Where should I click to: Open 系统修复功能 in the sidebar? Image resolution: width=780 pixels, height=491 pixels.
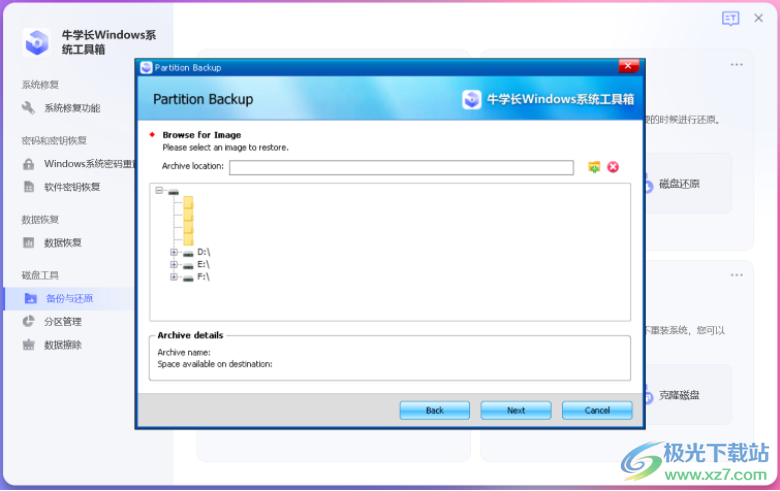pyautogui.click(x=72, y=108)
